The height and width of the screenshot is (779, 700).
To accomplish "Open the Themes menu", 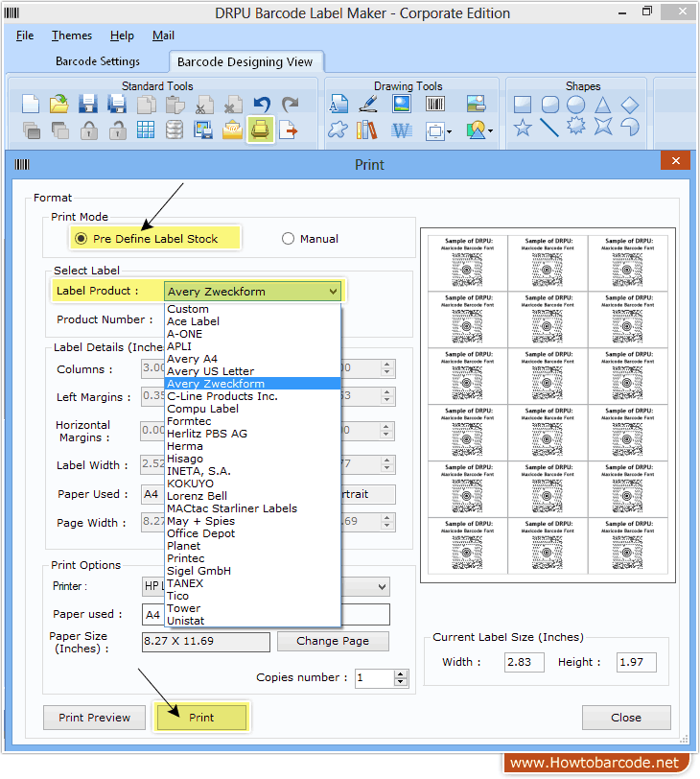I will pyautogui.click(x=72, y=35).
